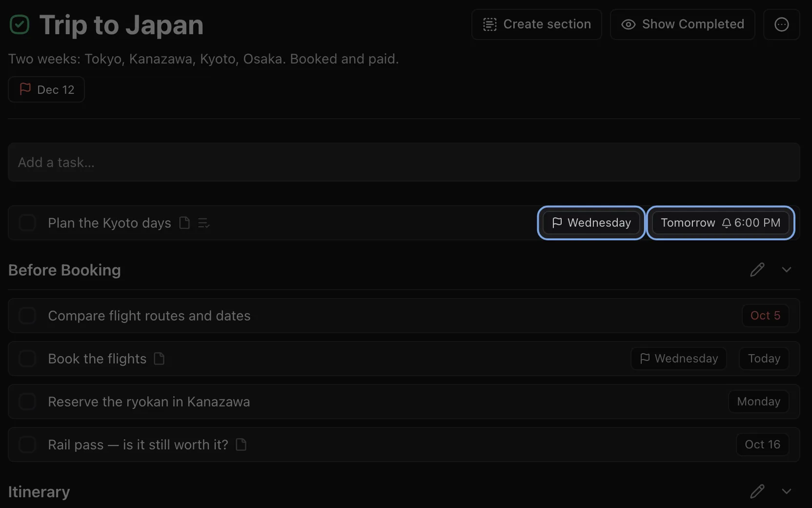
Task: Click Oct 16 date on Rail pass task
Action: click(x=763, y=444)
